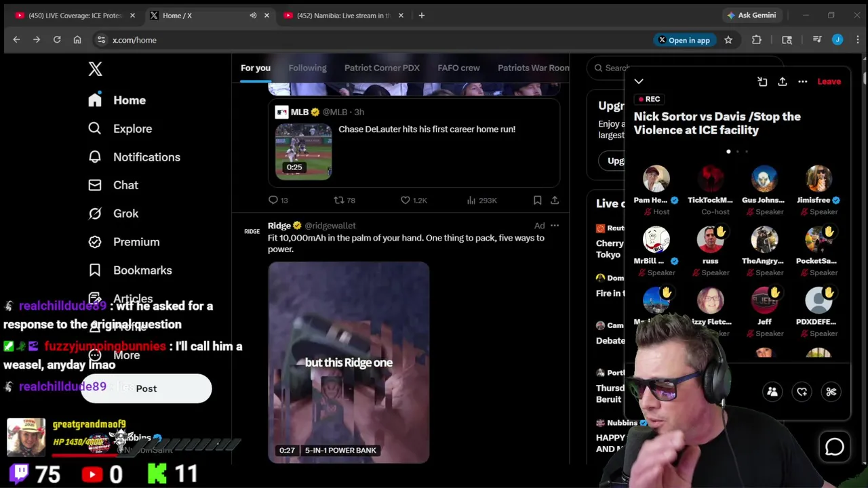This screenshot has width=868, height=488.
Task: Click the X logo in sidebar
Action: click(95, 68)
